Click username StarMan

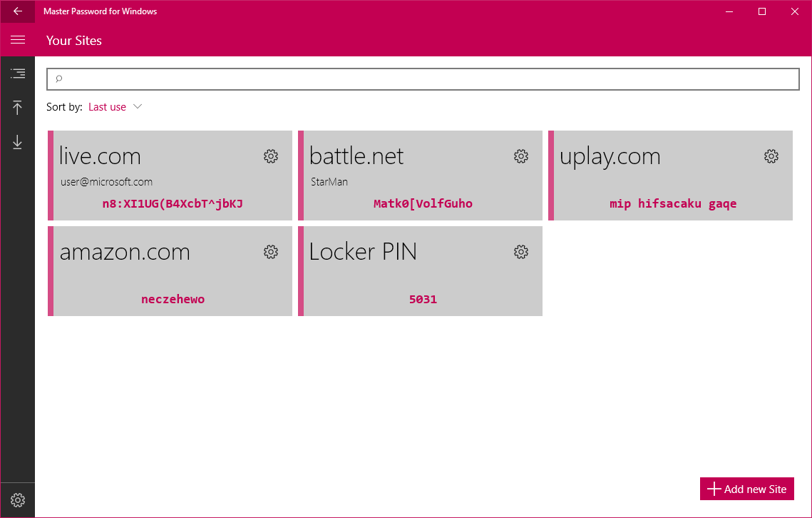click(329, 182)
